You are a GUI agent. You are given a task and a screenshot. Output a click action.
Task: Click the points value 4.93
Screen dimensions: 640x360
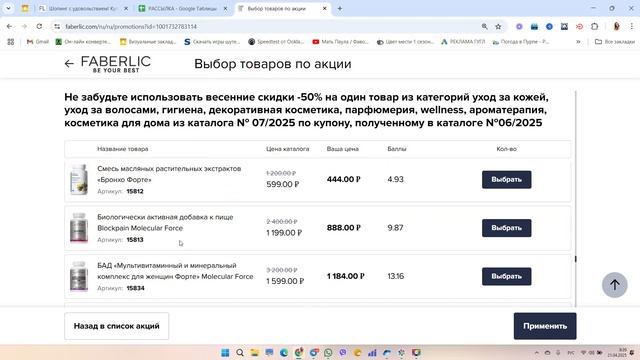(x=396, y=179)
